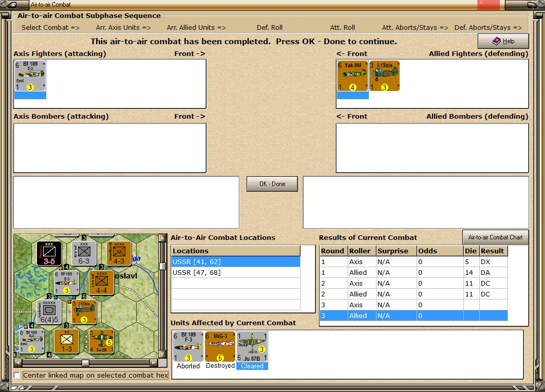
Task: Select the highlighted round 3 Allied row
Action: [414, 315]
